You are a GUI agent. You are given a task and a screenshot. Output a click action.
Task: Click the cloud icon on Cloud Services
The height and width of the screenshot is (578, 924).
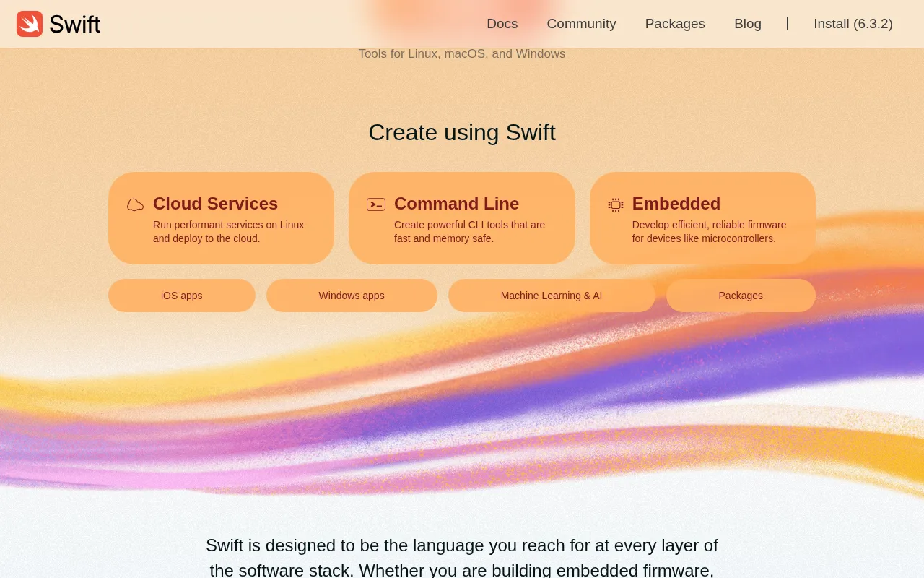(135, 204)
